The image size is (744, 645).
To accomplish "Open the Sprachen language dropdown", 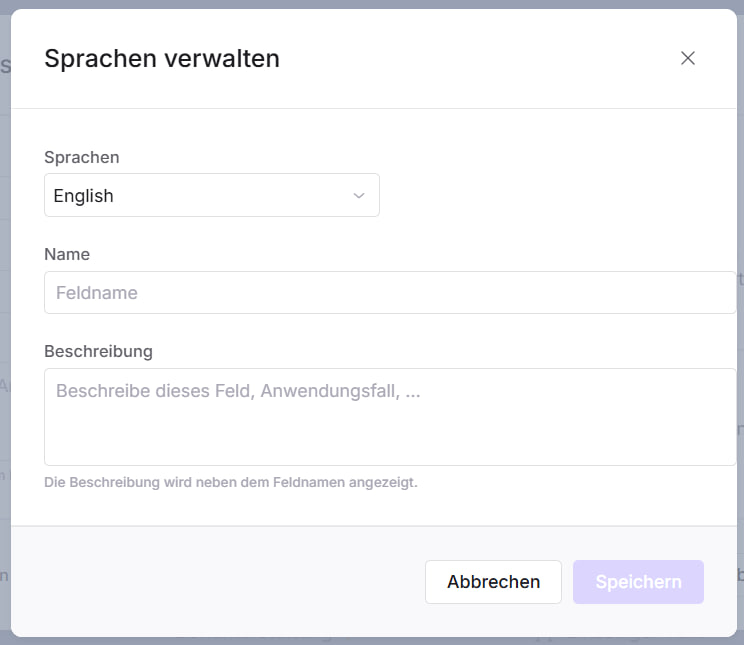I will [211, 196].
